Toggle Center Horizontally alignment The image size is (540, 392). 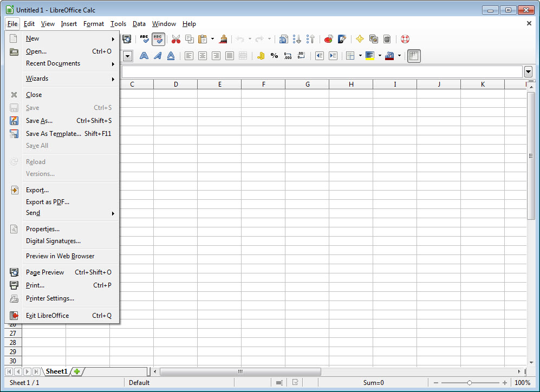point(203,56)
